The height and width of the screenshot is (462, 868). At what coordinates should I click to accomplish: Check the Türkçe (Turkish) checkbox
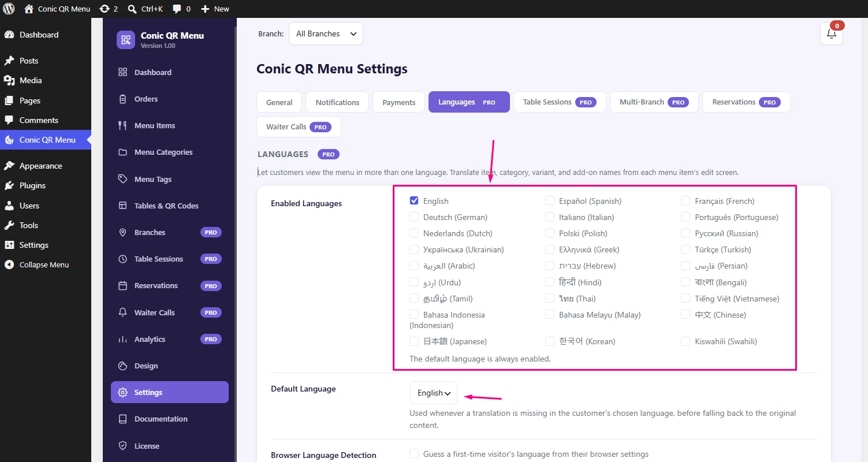(x=686, y=249)
